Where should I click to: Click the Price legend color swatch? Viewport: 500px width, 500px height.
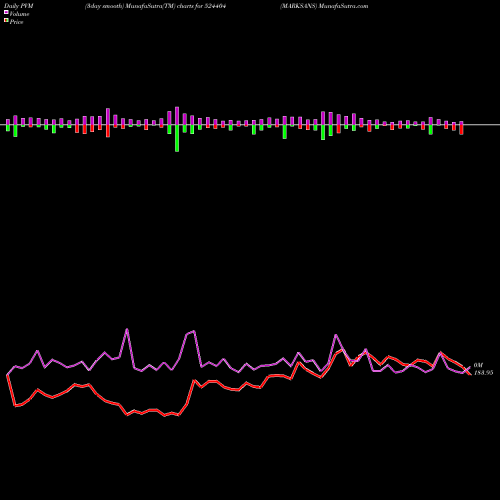pos(6,21)
